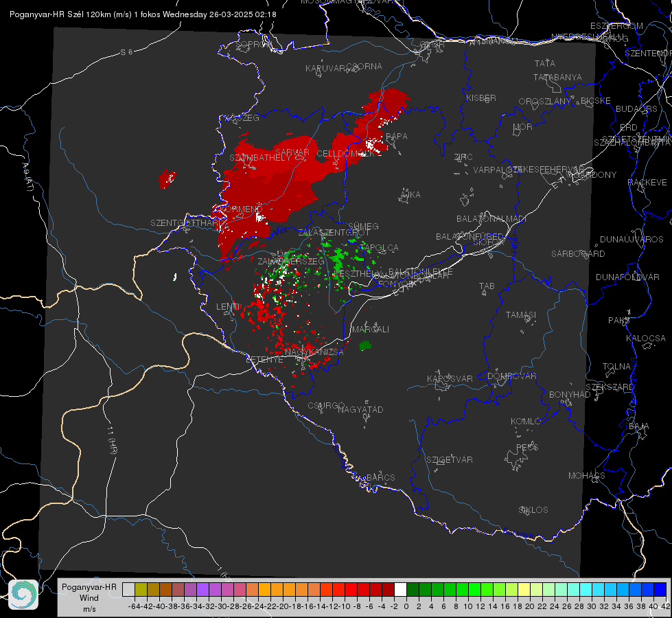The image size is (672, 618).
Task: Click the PAKS city label
Action: [x=619, y=320]
